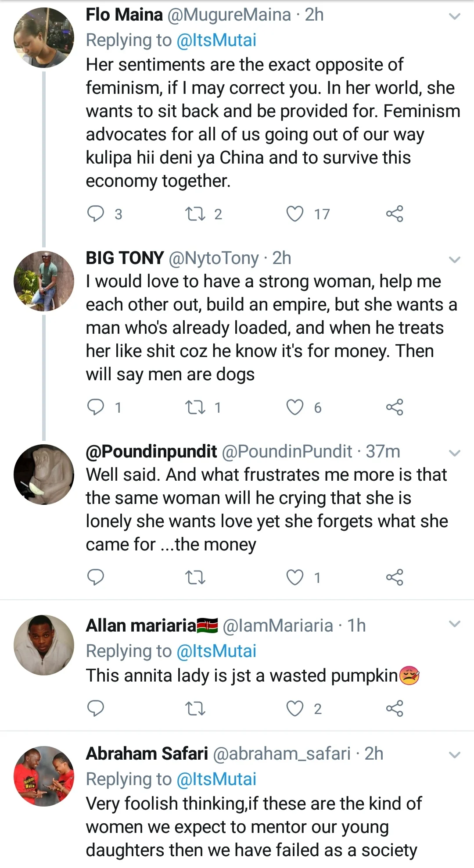Open options chevron on Flo Maina's tweet
Screen dimensions: 474x868
(455, 17)
